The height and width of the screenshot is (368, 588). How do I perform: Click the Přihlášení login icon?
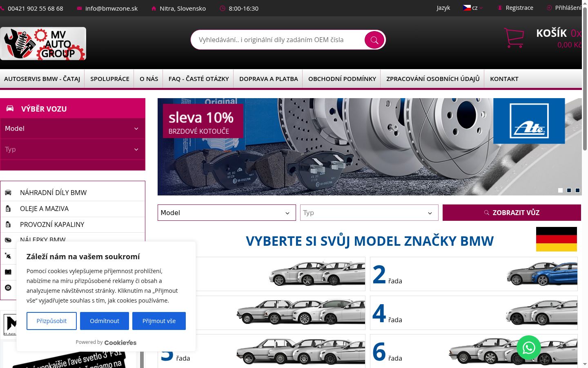pyautogui.click(x=549, y=8)
